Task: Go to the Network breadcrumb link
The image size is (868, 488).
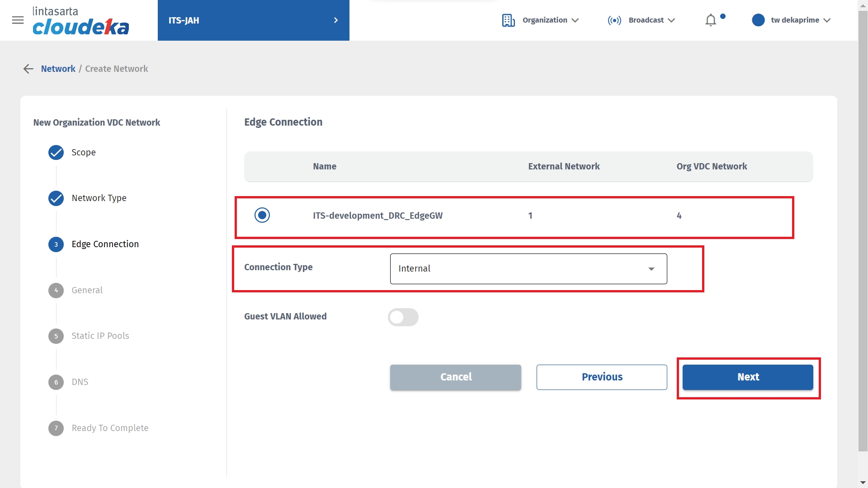Action: coord(58,69)
